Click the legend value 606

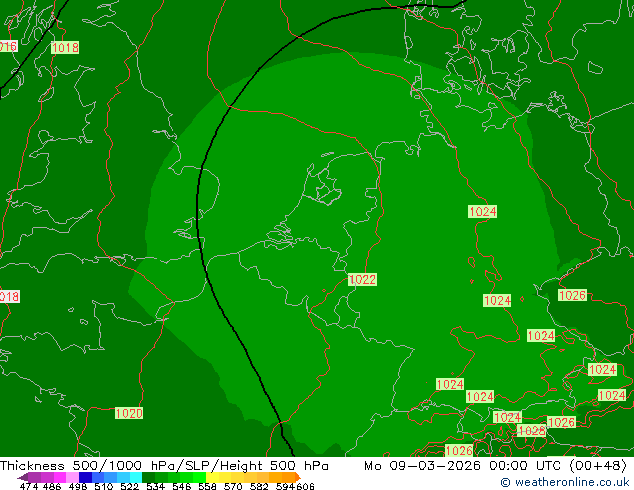305,486
